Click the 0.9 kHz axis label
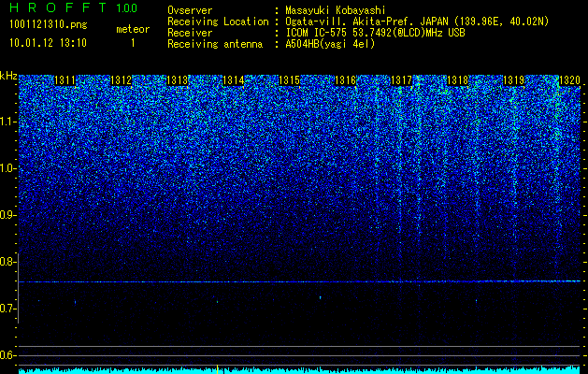The image size is (588, 374). point(8,215)
